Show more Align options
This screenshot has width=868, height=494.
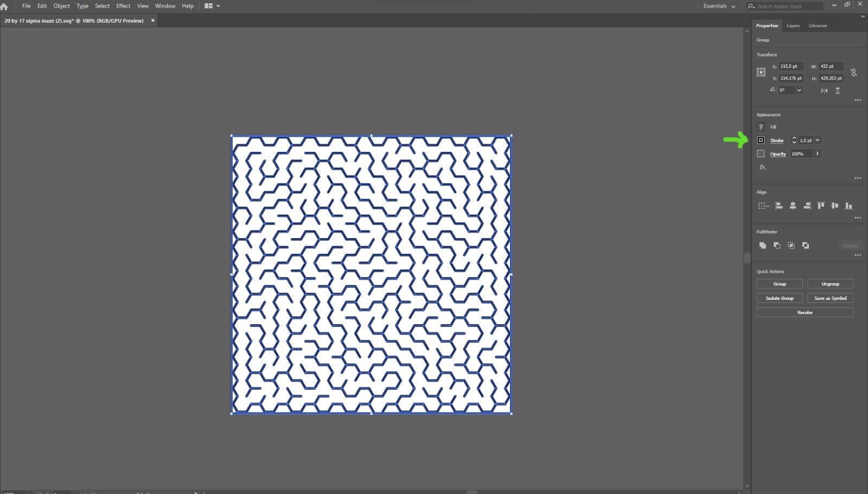click(x=858, y=218)
